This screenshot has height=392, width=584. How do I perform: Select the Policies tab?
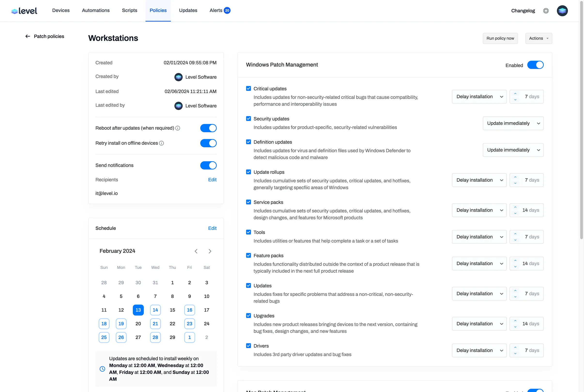tap(158, 10)
